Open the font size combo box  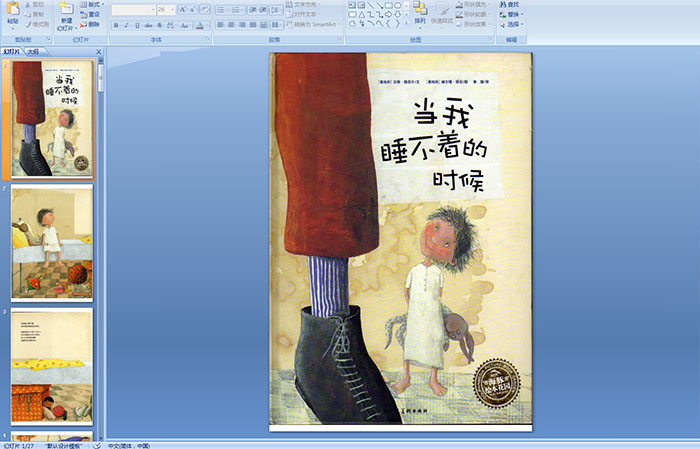point(166,9)
